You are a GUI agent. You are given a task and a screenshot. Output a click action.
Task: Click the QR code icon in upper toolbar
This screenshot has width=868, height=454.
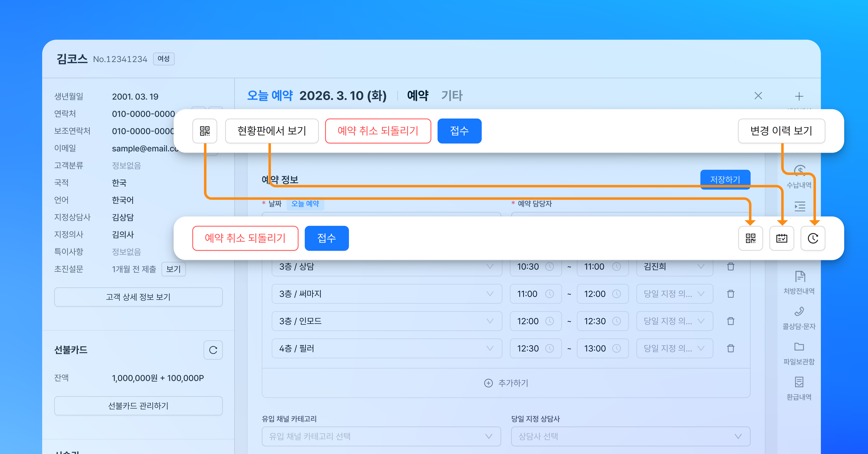point(205,131)
